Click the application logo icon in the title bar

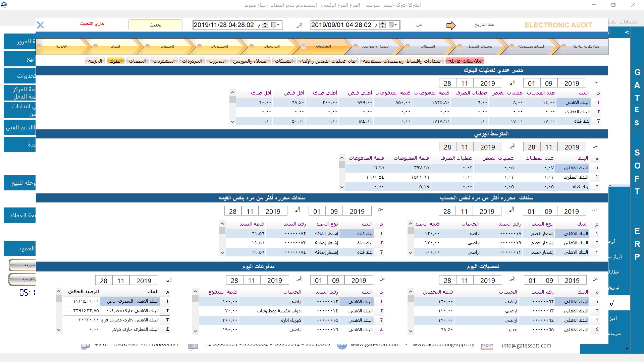[4, 5]
